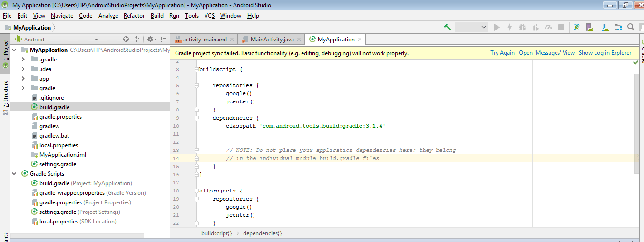Expand the .idea folder

pos(23,69)
